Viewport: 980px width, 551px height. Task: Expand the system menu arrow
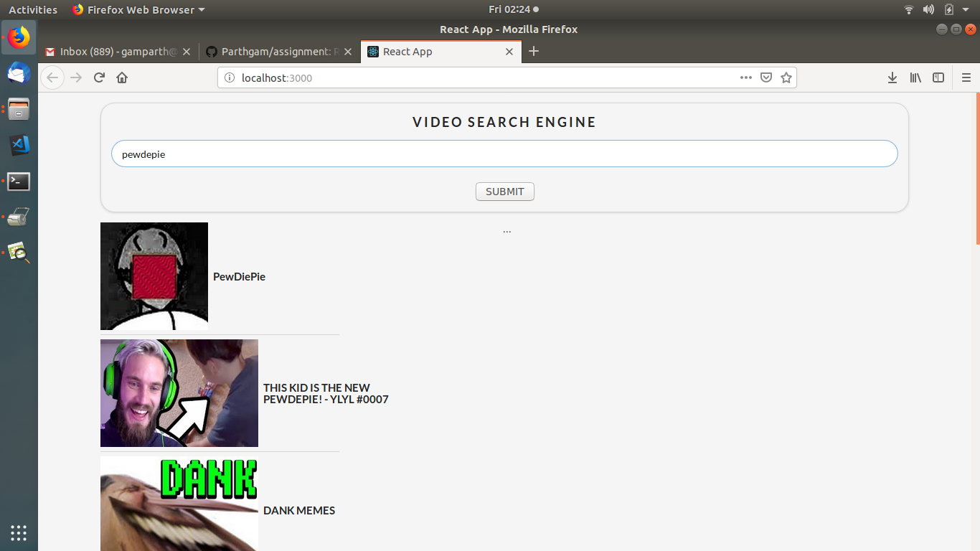pyautogui.click(x=967, y=9)
